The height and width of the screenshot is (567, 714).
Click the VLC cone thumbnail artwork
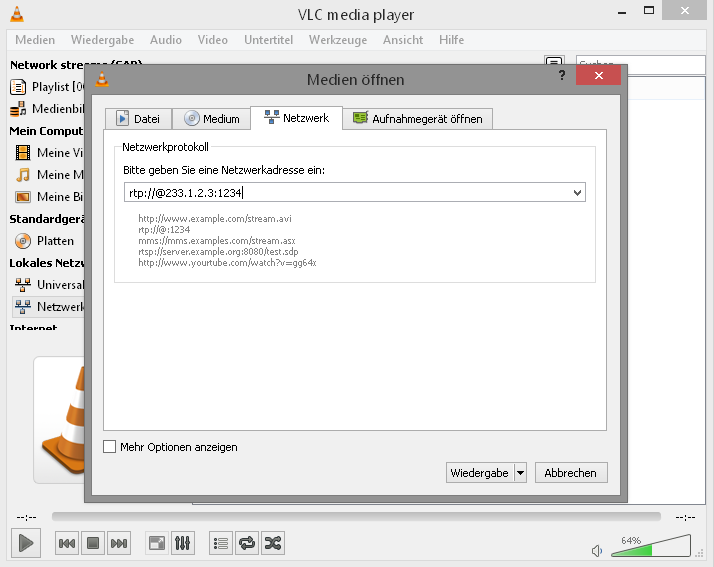[59, 419]
